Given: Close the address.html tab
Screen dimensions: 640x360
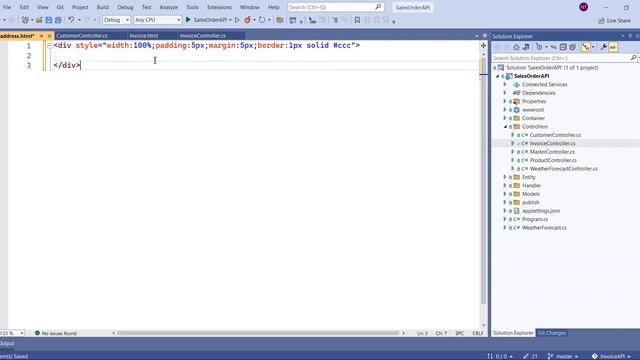Looking at the screenshot, I should tap(49, 36).
